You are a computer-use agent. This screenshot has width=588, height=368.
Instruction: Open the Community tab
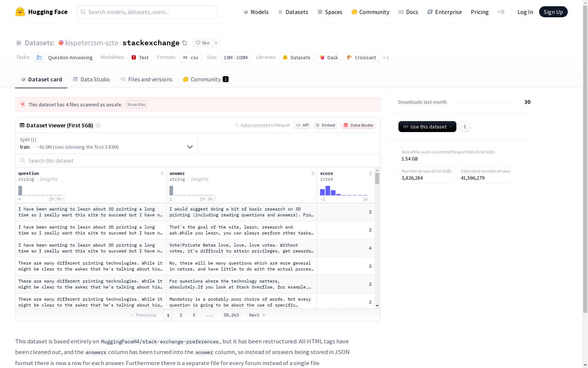click(x=205, y=79)
